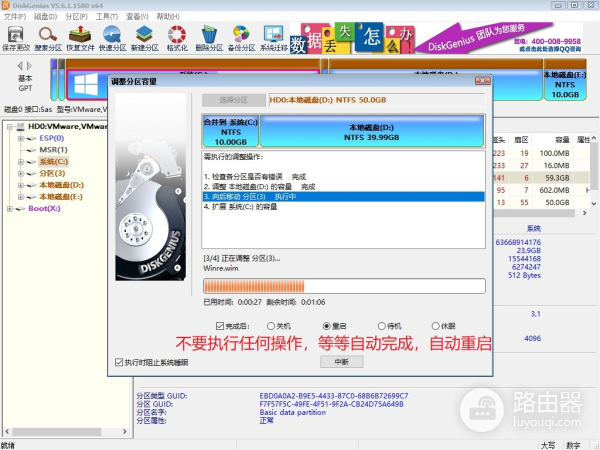Screen dimensions: 600x450
Task: Expand the 系统(C:) tree node
Action: pos(21,162)
